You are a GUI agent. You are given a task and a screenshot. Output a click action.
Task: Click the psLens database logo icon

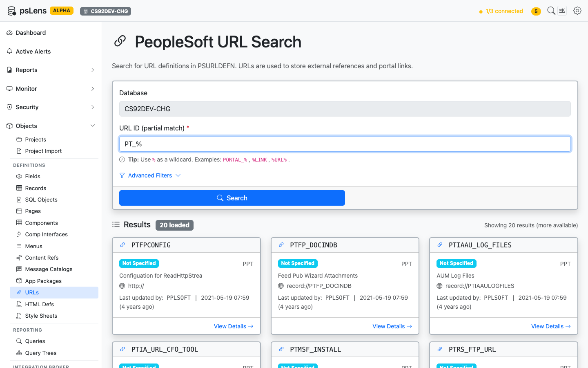point(12,11)
